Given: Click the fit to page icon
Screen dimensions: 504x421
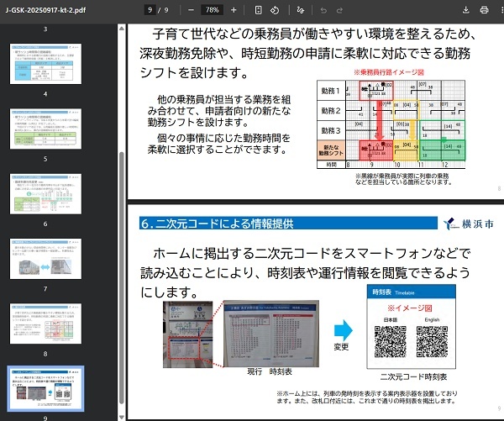Looking at the screenshot, I should [258, 9].
